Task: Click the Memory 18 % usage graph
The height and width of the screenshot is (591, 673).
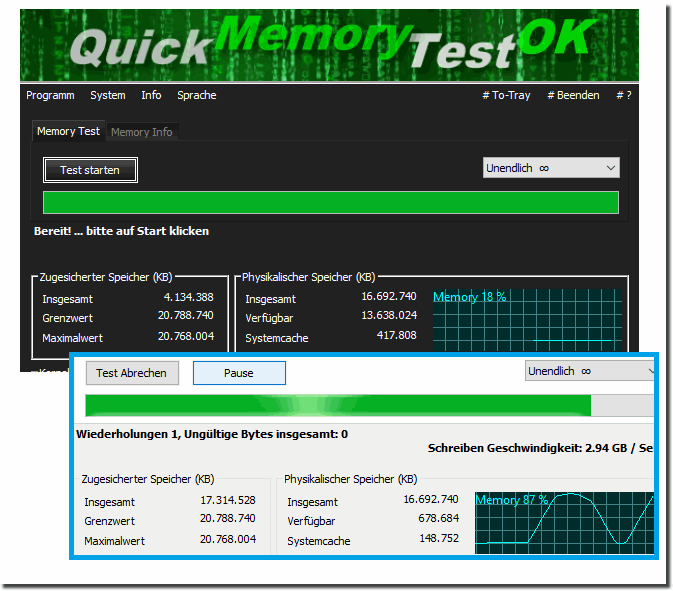Action: pos(527,320)
